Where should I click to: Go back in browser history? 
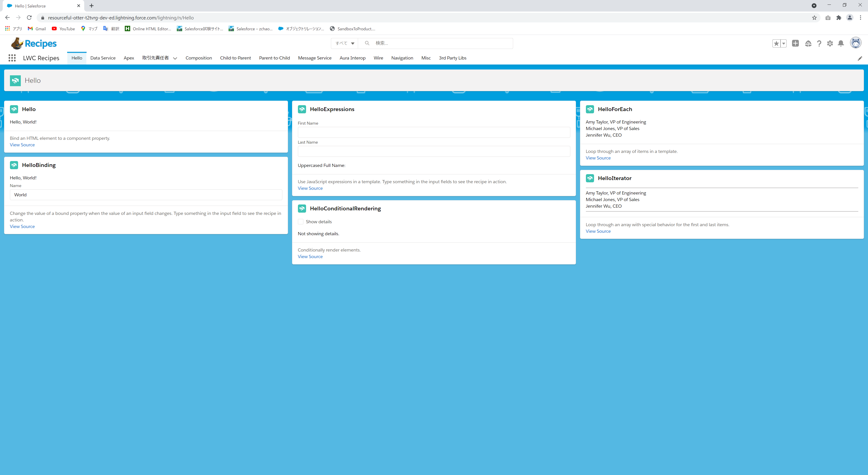[7, 18]
